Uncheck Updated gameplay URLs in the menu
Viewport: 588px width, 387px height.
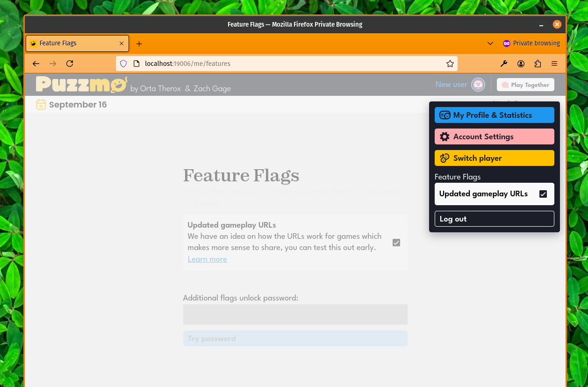click(543, 193)
